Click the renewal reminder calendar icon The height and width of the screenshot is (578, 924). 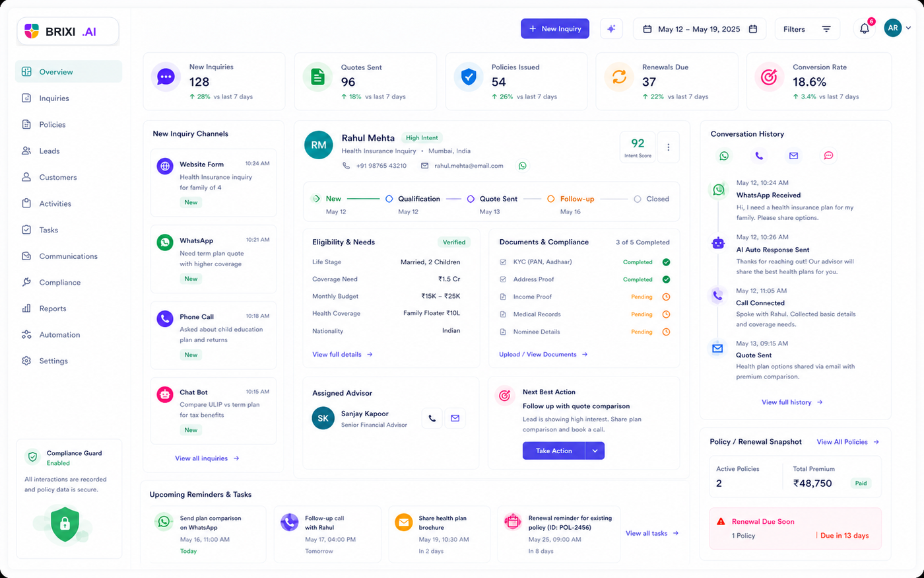(x=513, y=522)
